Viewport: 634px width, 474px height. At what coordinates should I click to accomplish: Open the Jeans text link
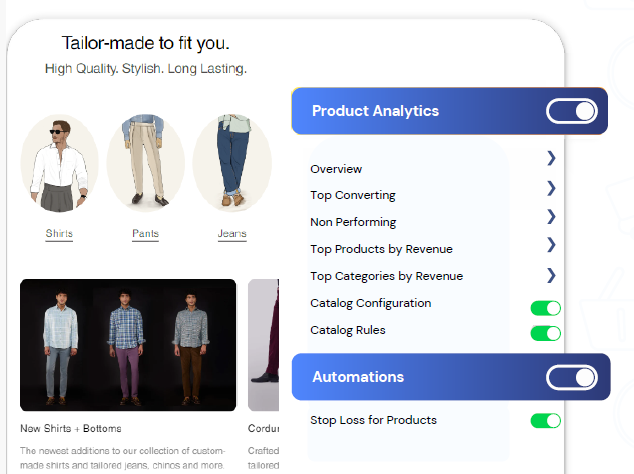click(x=232, y=234)
